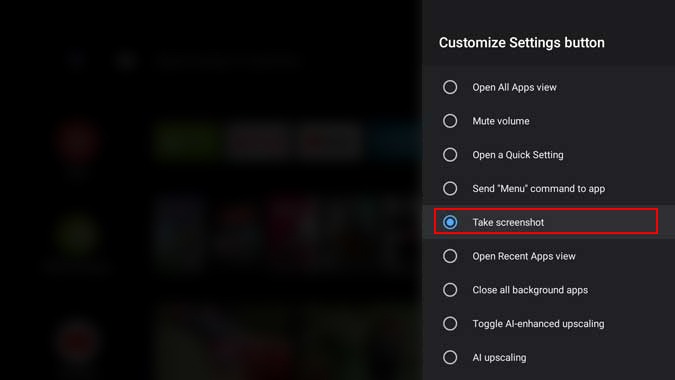Select the AI upscaling radio button
Screen dimensions: 675x380
[450, 357]
